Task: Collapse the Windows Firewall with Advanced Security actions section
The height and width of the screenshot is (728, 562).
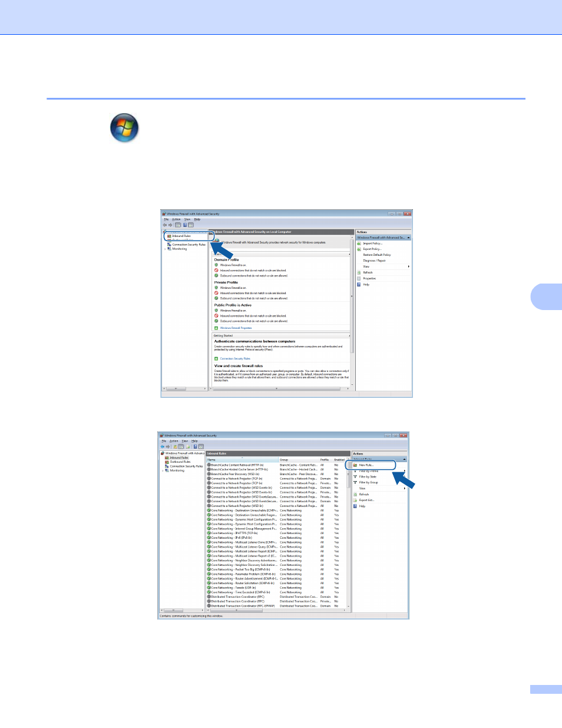Action: (408, 238)
